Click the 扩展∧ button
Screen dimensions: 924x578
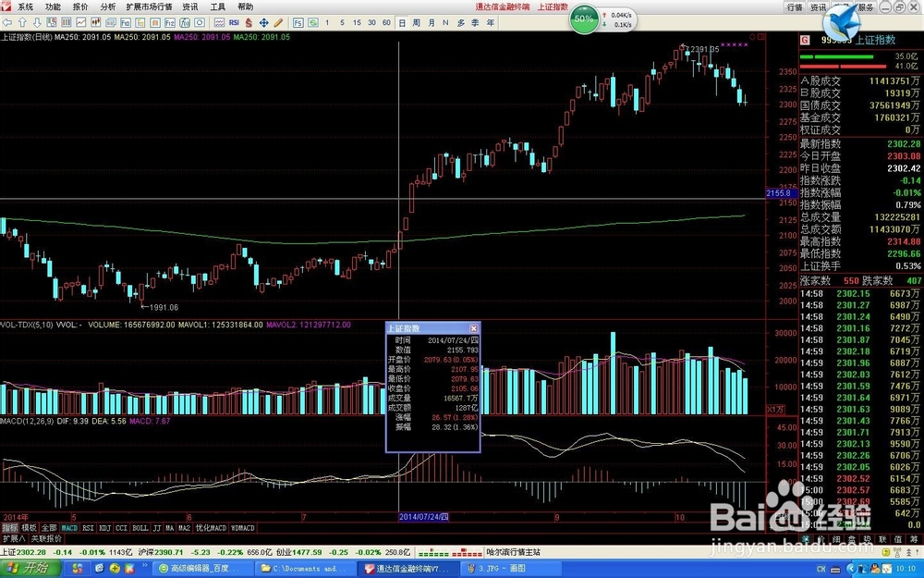pyautogui.click(x=14, y=538)
